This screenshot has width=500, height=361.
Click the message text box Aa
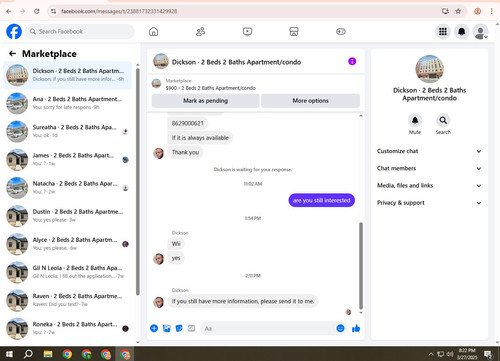(x=267, y=328)
